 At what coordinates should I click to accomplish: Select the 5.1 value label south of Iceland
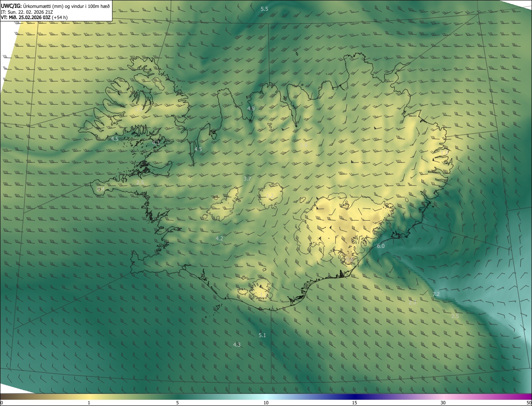coord(262,335)
